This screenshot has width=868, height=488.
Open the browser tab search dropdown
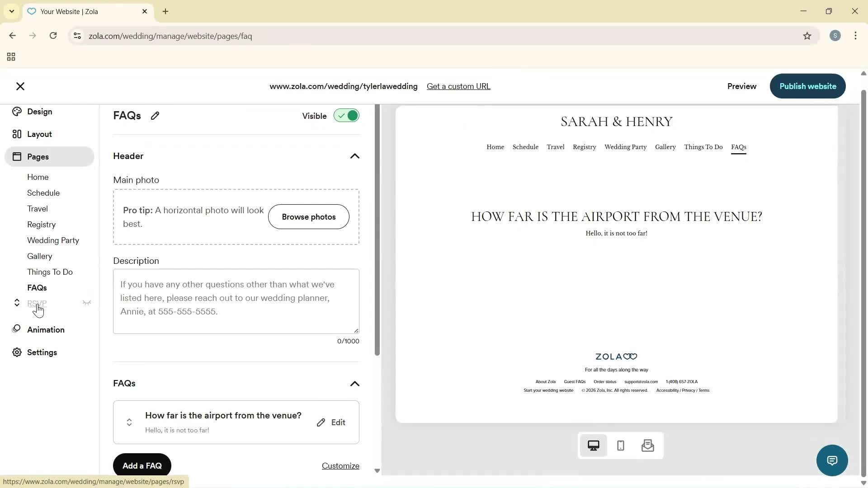click(x=11, y=11)
